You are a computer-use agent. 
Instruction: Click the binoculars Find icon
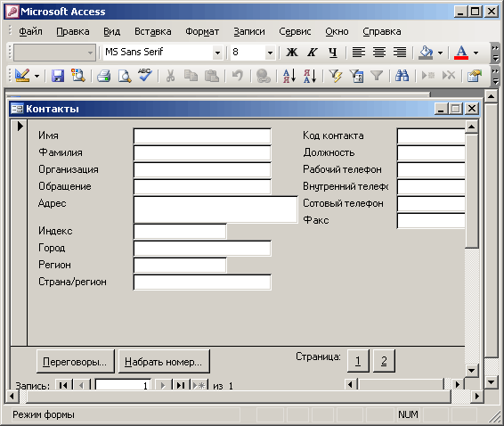pyautogui.click(x=402, y=76)
